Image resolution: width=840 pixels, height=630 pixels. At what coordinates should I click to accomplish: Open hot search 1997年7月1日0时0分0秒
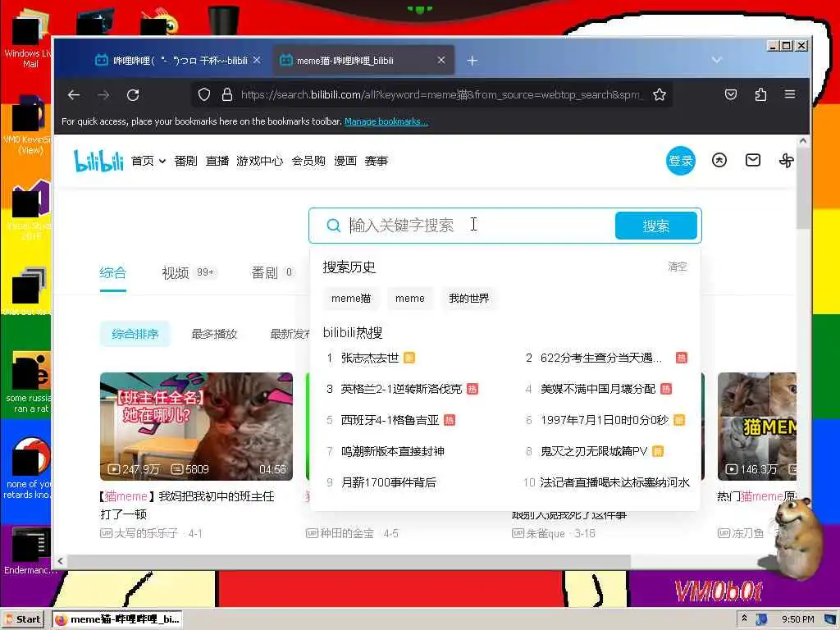(605, 420)
